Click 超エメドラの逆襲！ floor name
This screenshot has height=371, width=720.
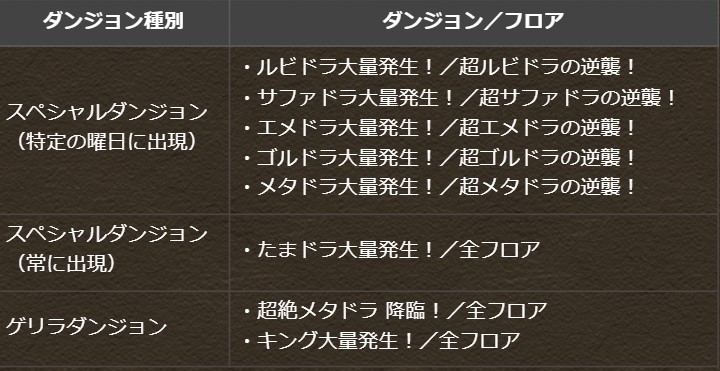[547, 128]
